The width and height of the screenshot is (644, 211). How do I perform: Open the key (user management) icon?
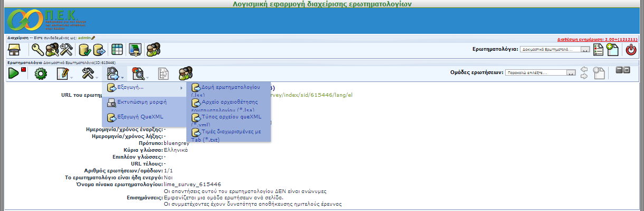37,50
